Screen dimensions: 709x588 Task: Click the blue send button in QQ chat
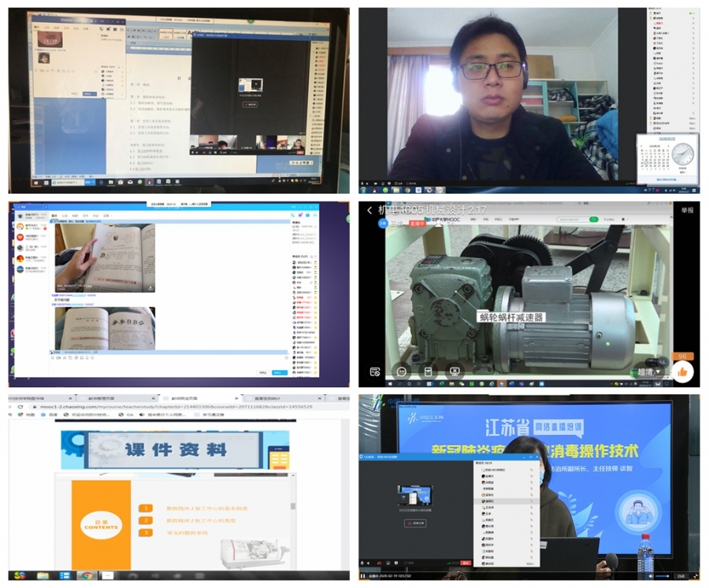click(x=279, y=372)
